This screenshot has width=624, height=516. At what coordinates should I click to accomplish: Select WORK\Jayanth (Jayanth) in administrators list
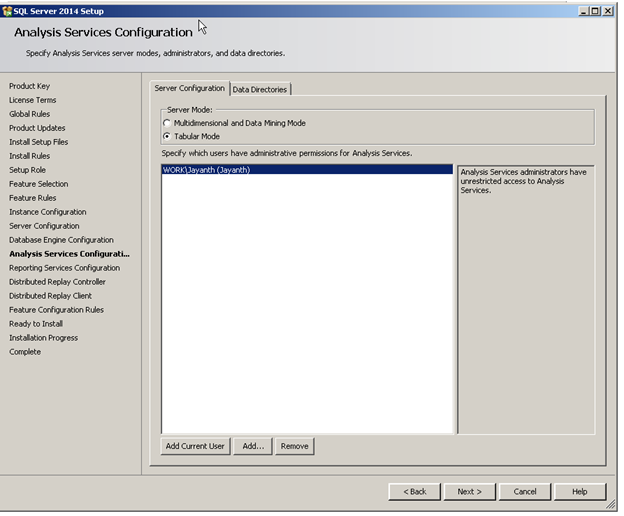point(307,170)
